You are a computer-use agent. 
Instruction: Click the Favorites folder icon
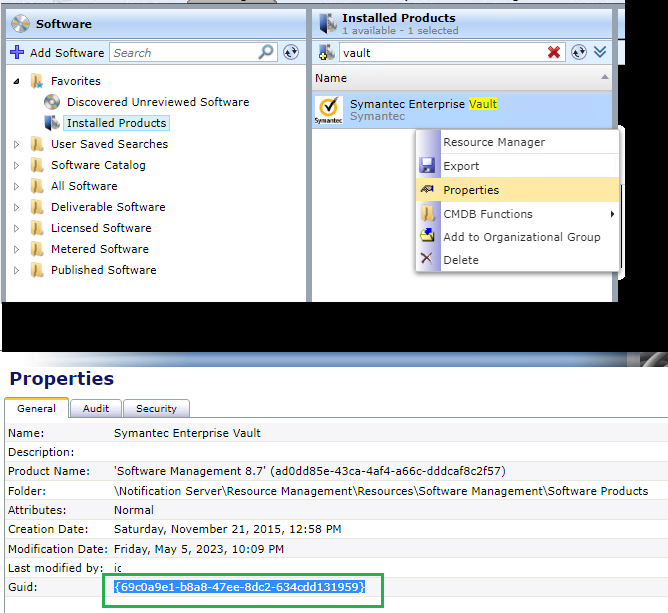pyautogui.click(x=37, y=81)
